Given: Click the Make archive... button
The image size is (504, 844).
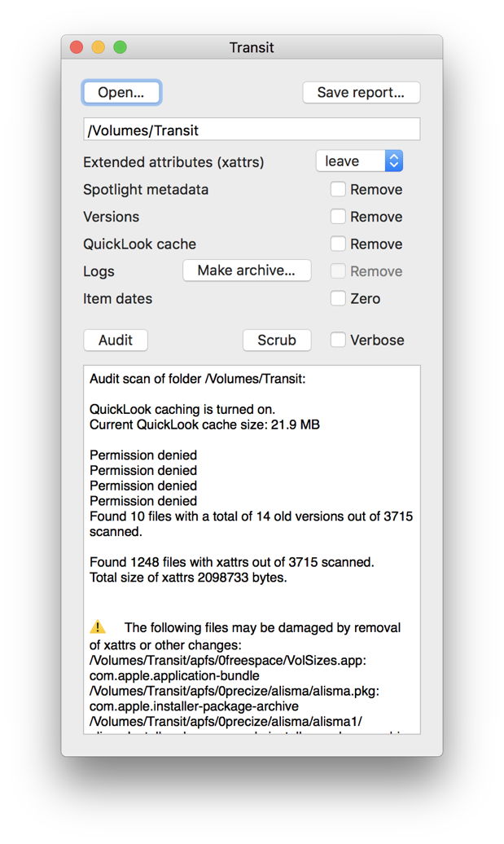Looking at the screenshot, I should [x=247, y=270].
